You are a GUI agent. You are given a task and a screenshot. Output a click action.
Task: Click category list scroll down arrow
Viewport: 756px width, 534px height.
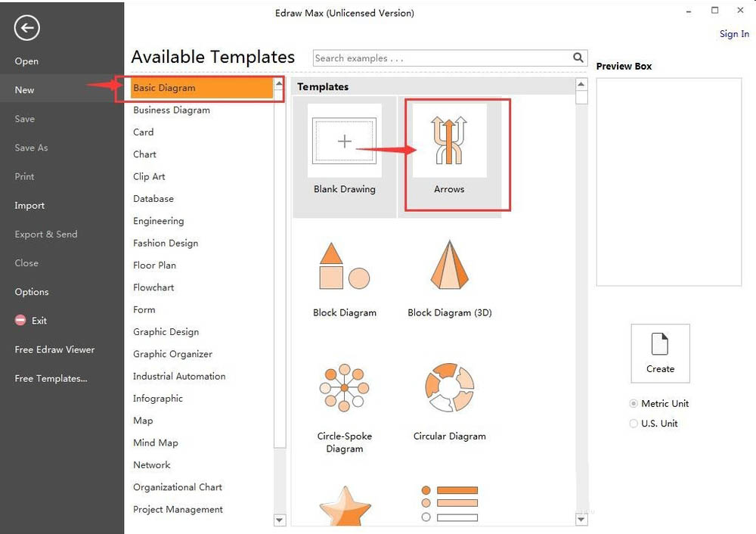(280, 520)
